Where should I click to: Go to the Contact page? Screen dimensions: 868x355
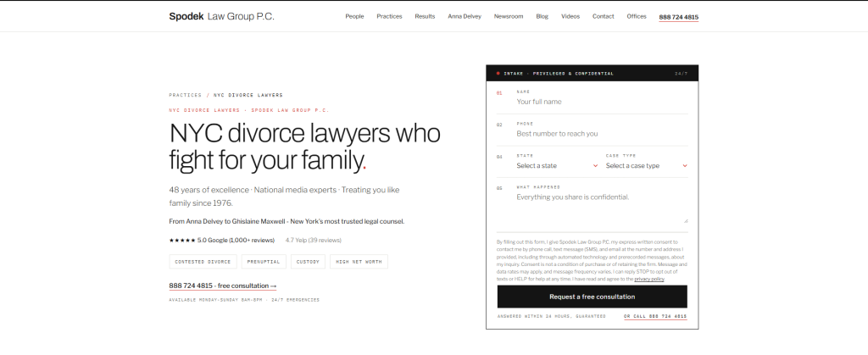pyautogui.click(x=603, y=17)
